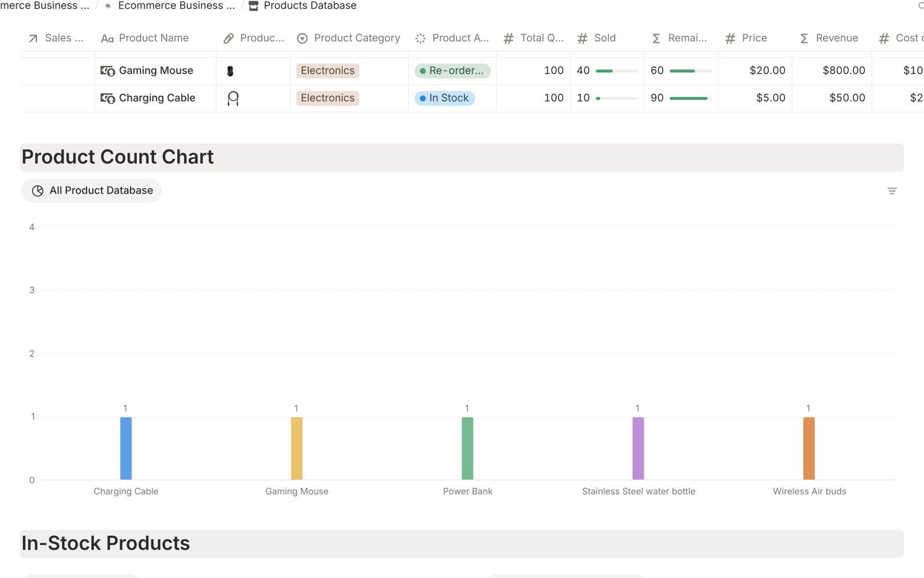Viewport: 924px width, 578px height.
Task: Open the Sold column header menu
Action: 607,38
